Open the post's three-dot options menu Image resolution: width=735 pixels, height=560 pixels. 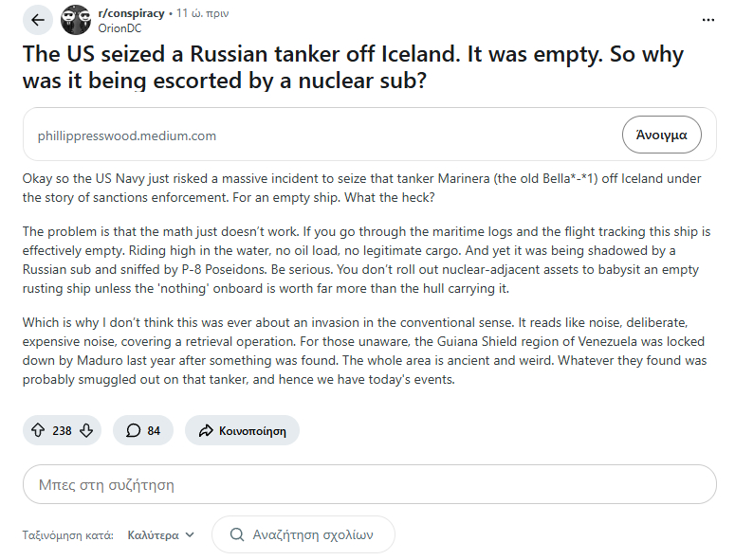(x=708, y=20)
